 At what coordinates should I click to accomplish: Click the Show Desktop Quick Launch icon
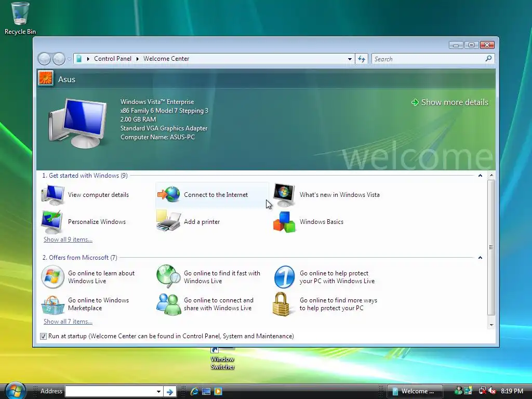[206, 391]
